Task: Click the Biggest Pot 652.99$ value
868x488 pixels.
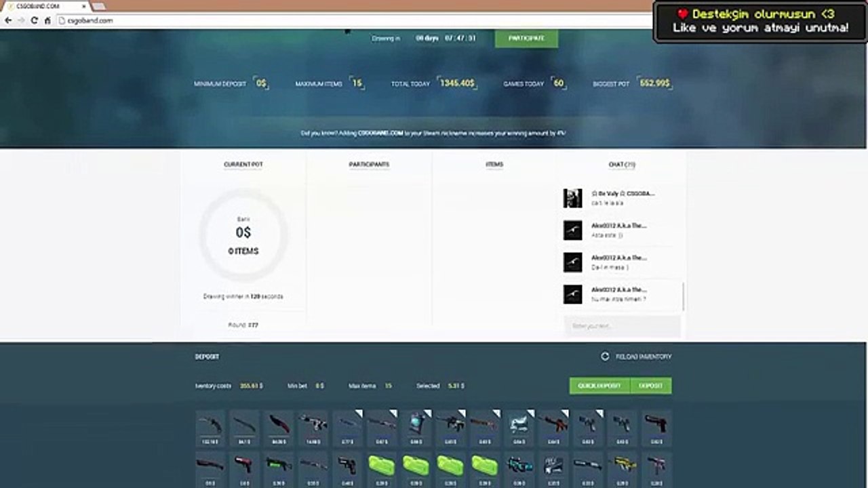Action: click(654, 83)
